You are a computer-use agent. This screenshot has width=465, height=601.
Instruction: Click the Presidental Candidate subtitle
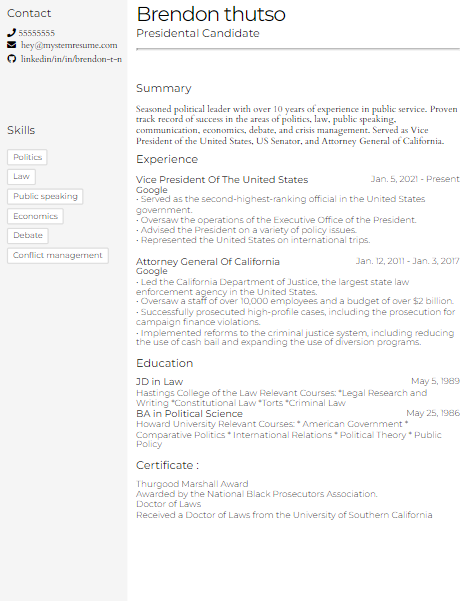(x=198, y=33)
